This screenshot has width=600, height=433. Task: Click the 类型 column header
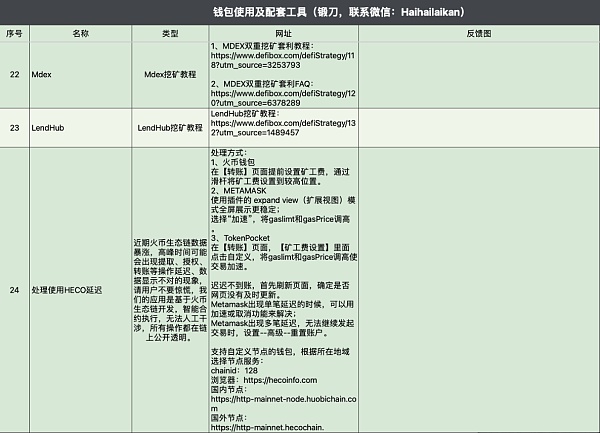click(170, 34)
